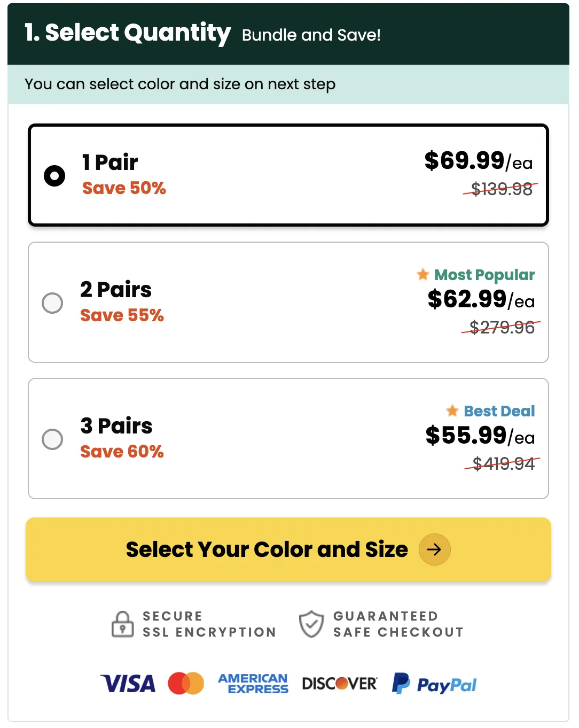Click the Select Your Color and Size button
Image resolution: width=579 pixels, height=728 pixels.
coord(288,549)
